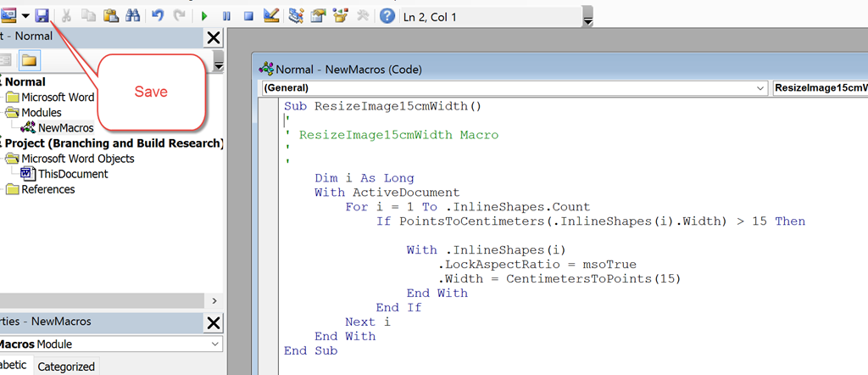
Task: Open Visual Basic Help question mark icon
Action: coord(387,16)
